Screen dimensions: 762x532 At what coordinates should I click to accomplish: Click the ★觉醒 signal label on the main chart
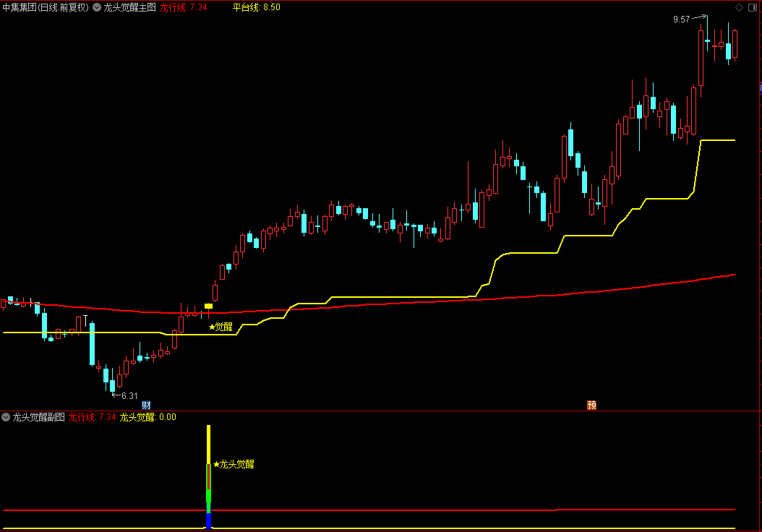(221, 327)
